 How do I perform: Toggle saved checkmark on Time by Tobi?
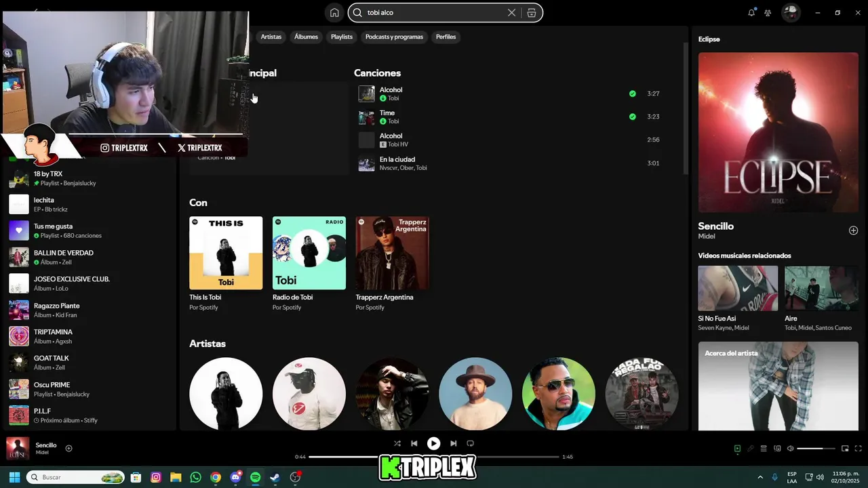[x=632, y=117]
